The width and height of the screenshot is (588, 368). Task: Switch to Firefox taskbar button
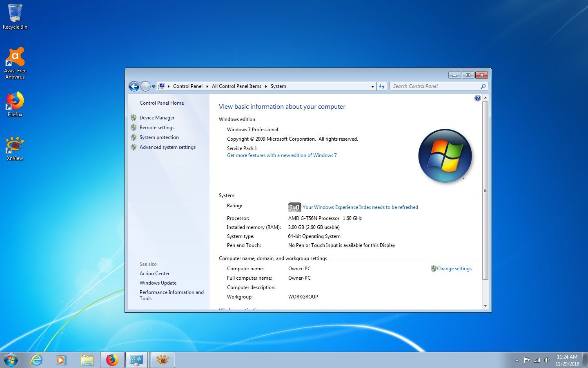112,360
